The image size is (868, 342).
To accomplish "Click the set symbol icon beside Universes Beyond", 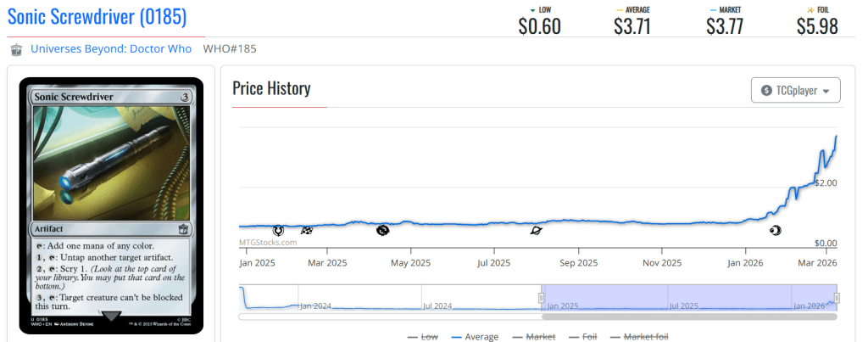I will [x=16, y=49].
